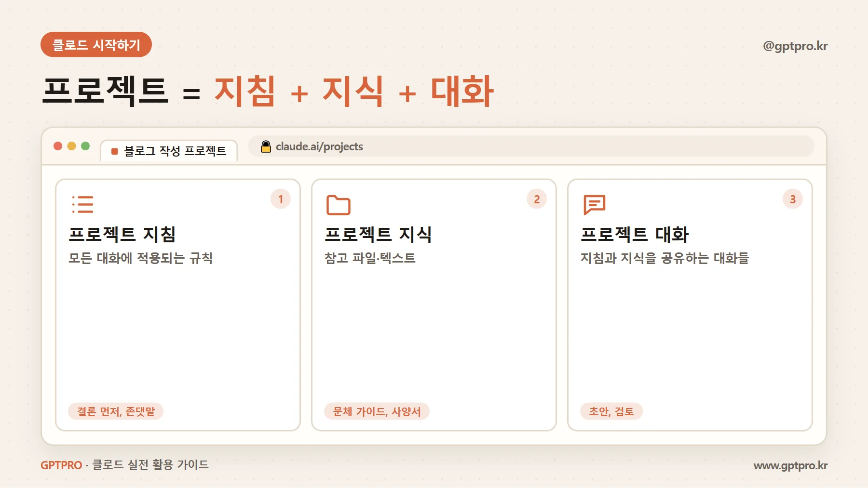868x488 pixels.
Task: Click the number 2 badge on 지식 card
Action: (537, 199)
